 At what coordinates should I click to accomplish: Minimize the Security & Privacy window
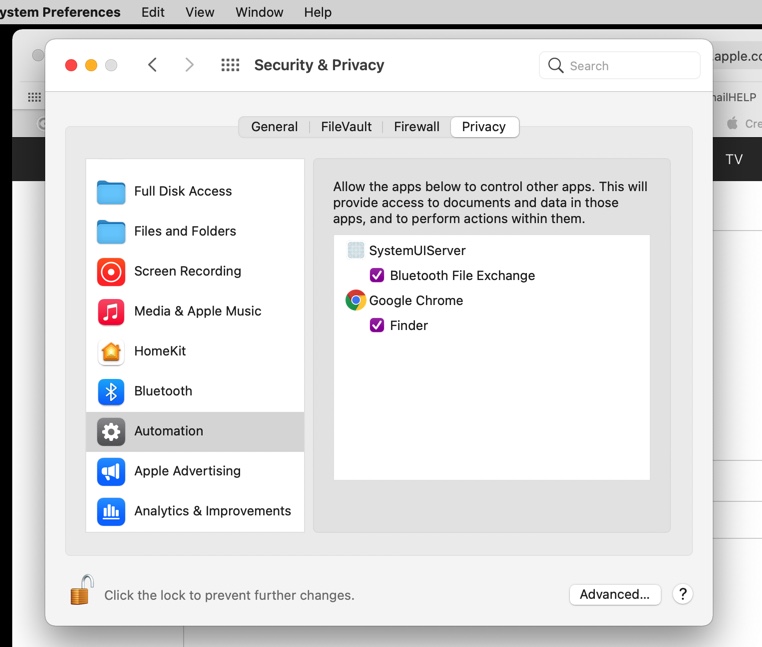click(x=91, y=65)
